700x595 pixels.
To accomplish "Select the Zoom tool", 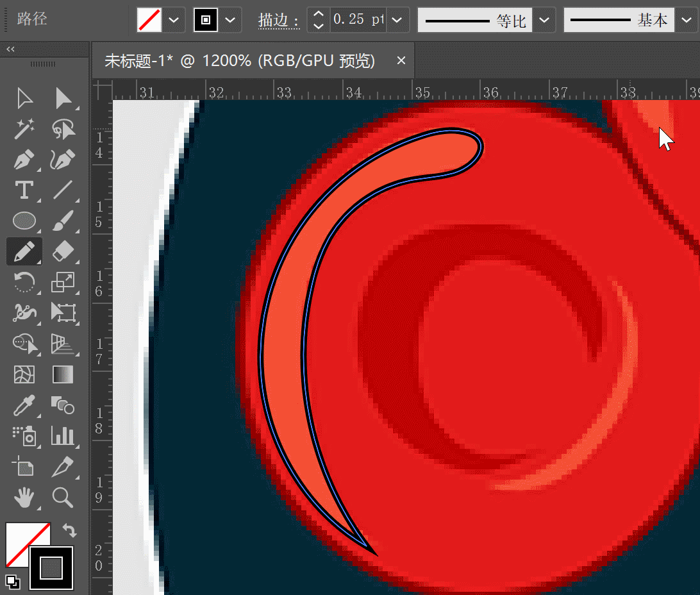I will [63, 498].
